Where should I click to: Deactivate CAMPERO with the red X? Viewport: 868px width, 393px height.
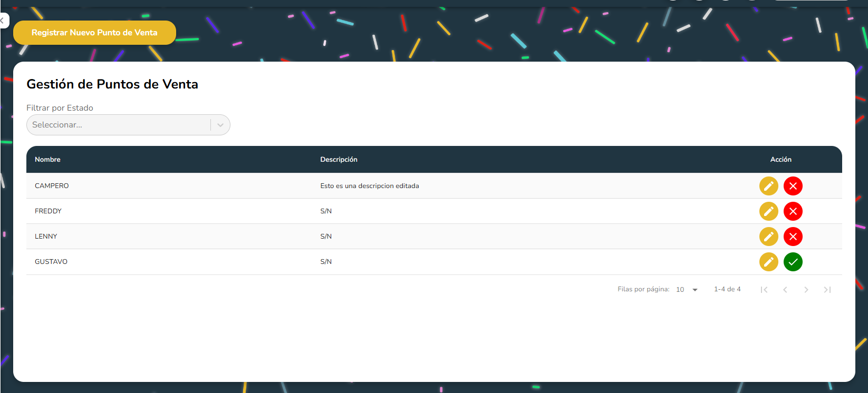(x=793, y=186)
